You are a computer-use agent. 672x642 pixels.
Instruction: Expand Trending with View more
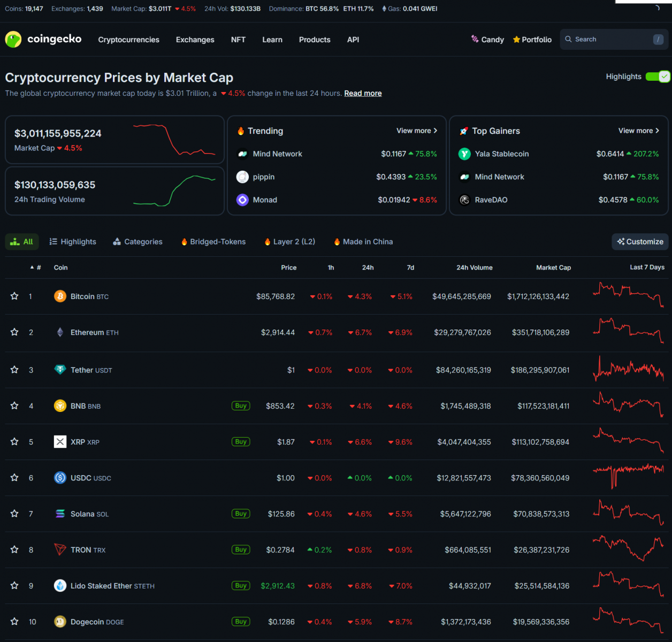416,131
